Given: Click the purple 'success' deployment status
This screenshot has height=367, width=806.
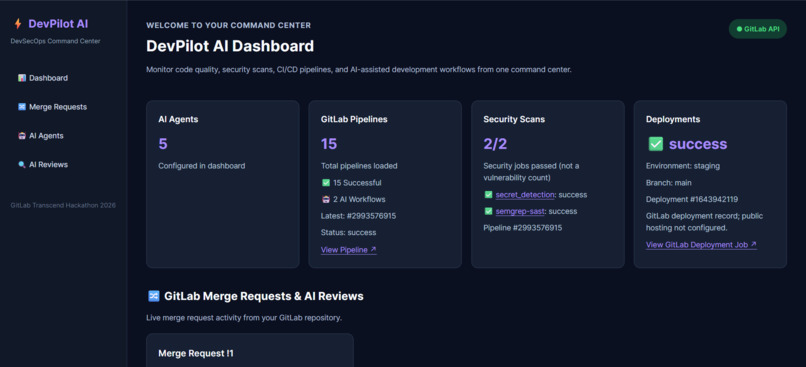Looking at the screenshot, I should point(698,144).
